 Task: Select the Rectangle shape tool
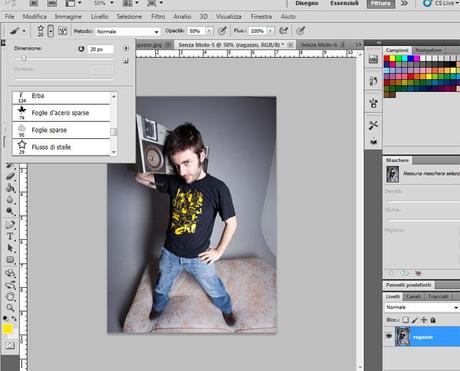(x=10, y=260)
